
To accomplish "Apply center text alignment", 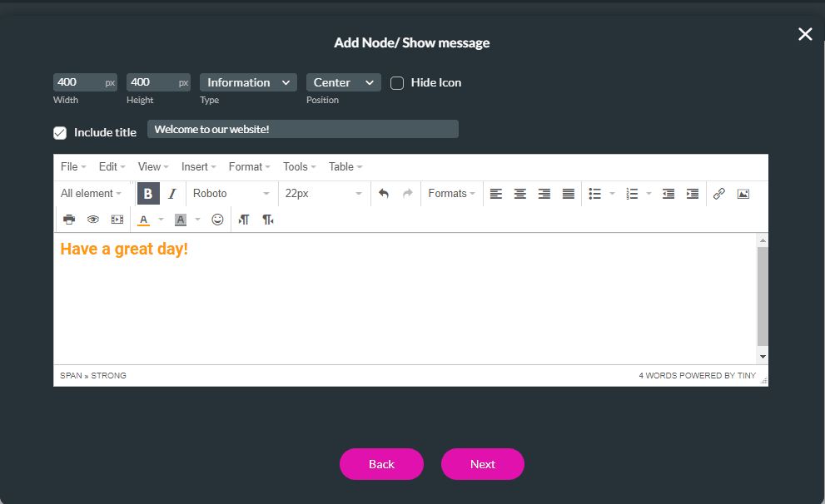I will click(x=520, y=193).
